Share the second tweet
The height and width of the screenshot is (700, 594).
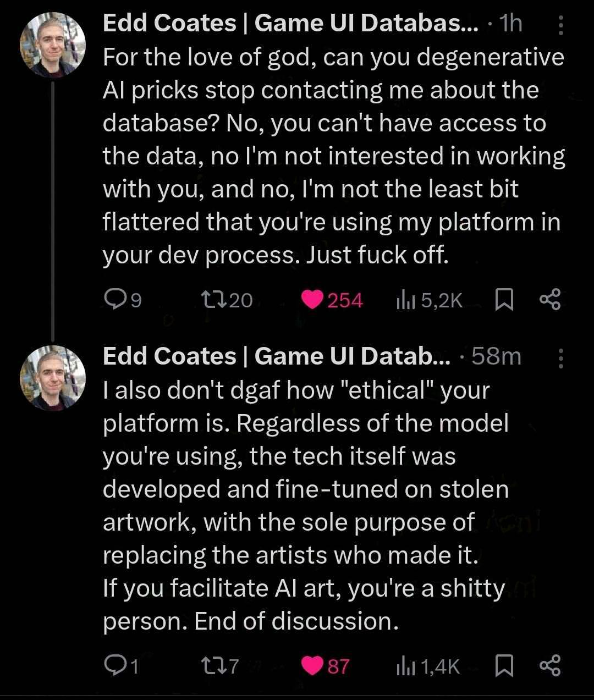(550, 666)
